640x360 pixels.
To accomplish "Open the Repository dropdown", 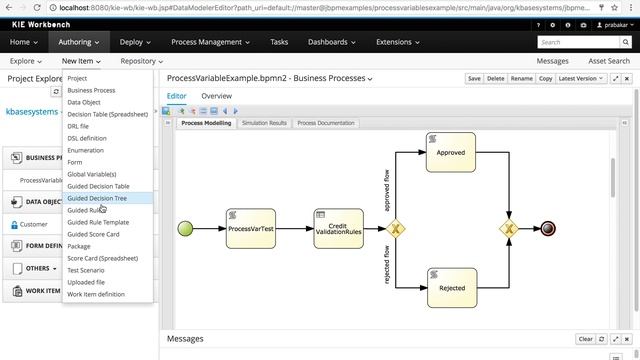I will click(x=141, y=61).
